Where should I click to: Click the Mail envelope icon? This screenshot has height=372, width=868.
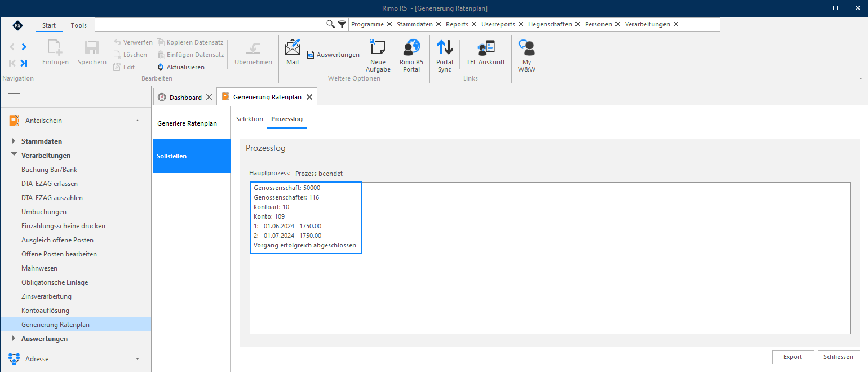click(x=293, y=47)
